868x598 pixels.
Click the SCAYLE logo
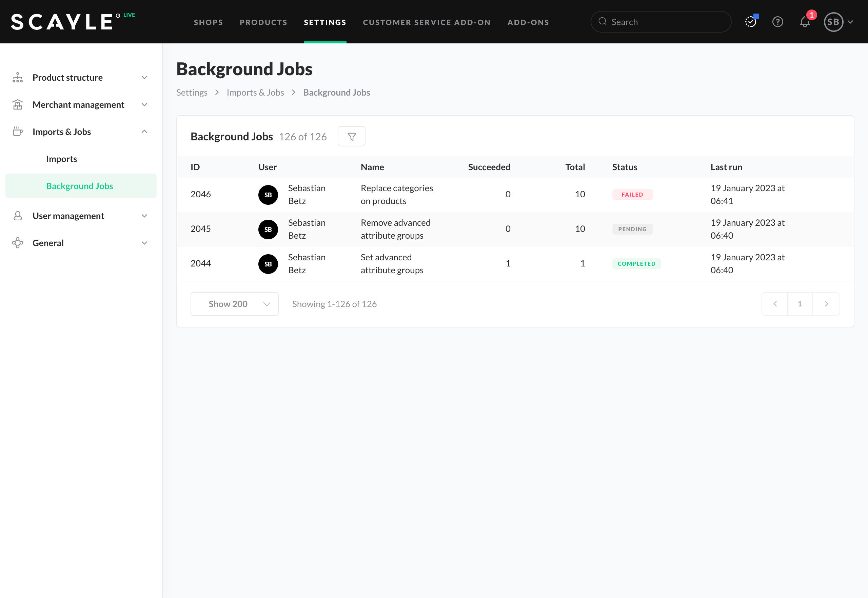click(62, 22)
